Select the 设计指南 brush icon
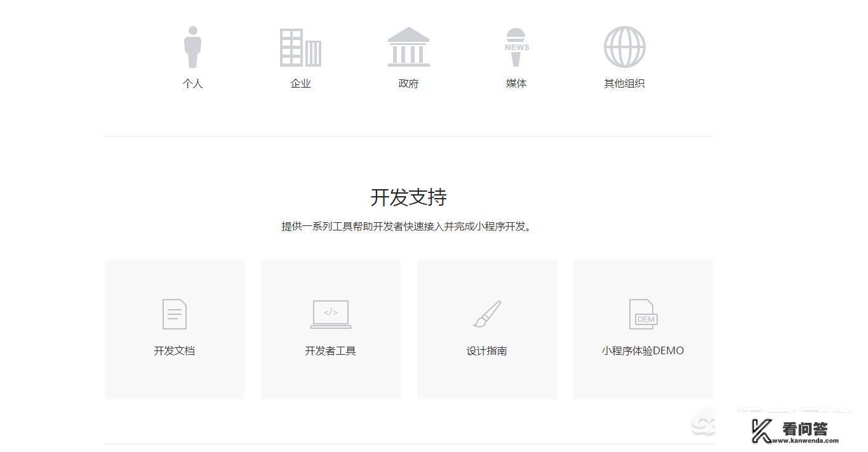868x452 pixels. coord(486,313)
